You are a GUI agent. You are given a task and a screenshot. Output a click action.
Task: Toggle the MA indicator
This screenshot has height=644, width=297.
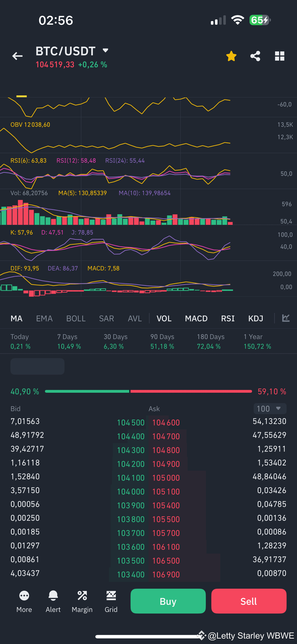pos(16,319)
